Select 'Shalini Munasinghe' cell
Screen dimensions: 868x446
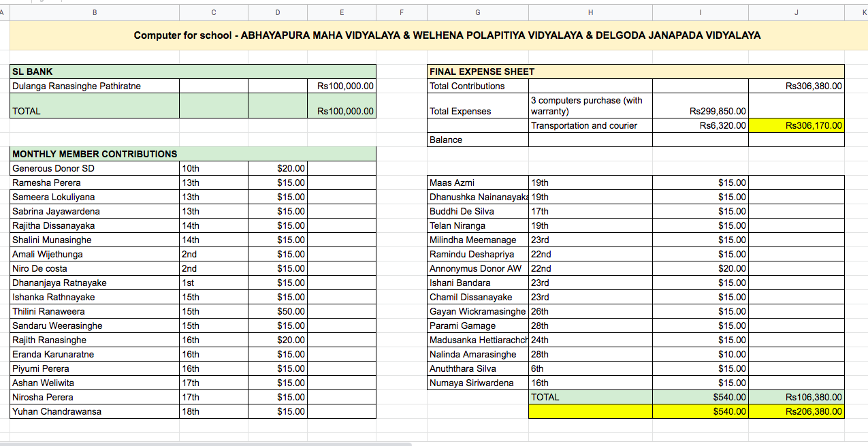coord(95,240)
